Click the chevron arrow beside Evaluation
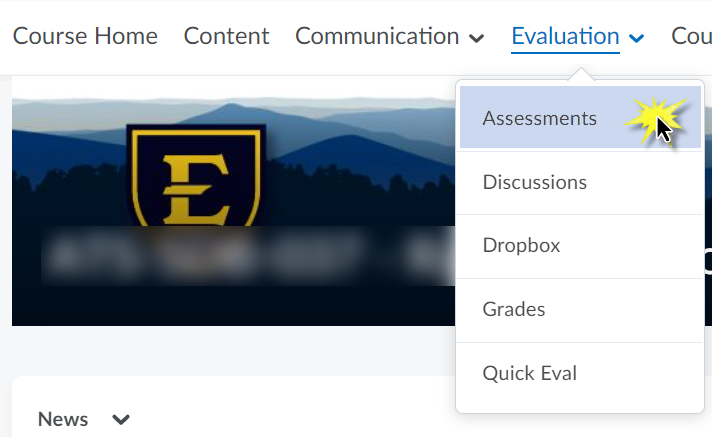The width and height of the screenshot is (712, 437). coord(637,38)
